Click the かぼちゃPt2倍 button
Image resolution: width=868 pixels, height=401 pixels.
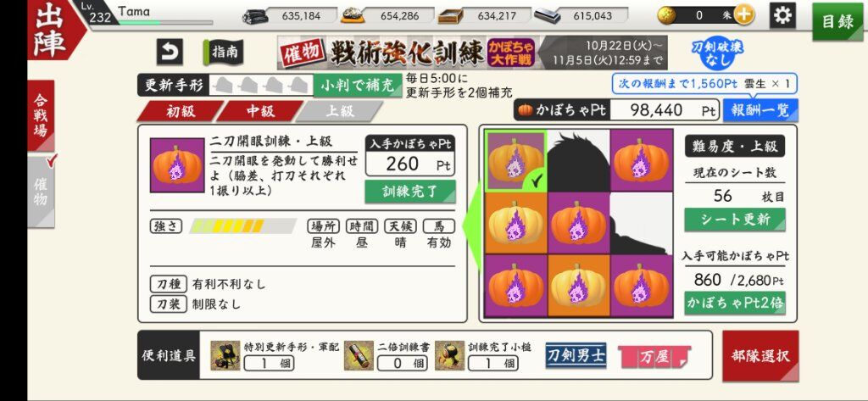coord(735,303)
